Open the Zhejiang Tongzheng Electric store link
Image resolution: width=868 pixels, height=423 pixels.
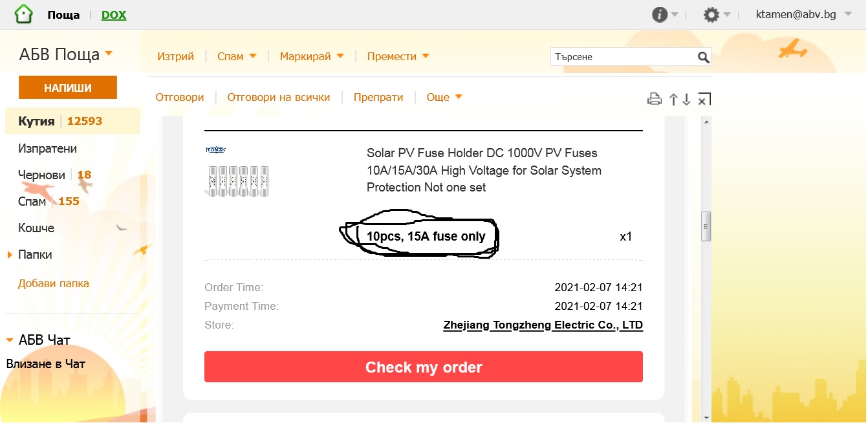pos(543,325)
